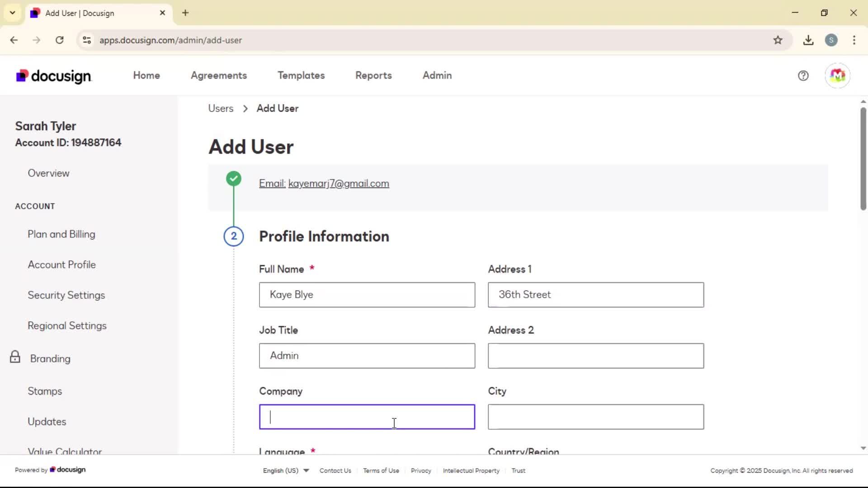The height and width of the screenshot is (488, 868).
Task: Click the Privacy footer link
Action: (x=421, y=470)
